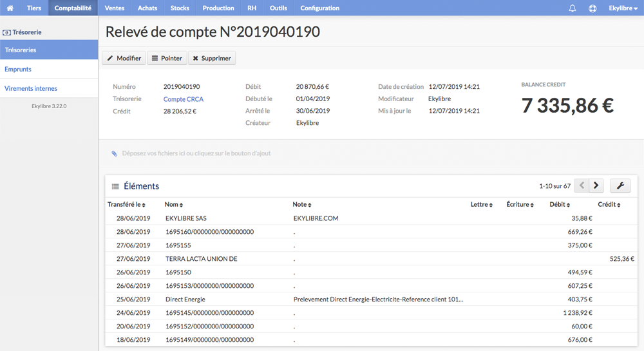Open the Tiers menu
This screenshot has width=644, height=351.
[x=34, y=8]
